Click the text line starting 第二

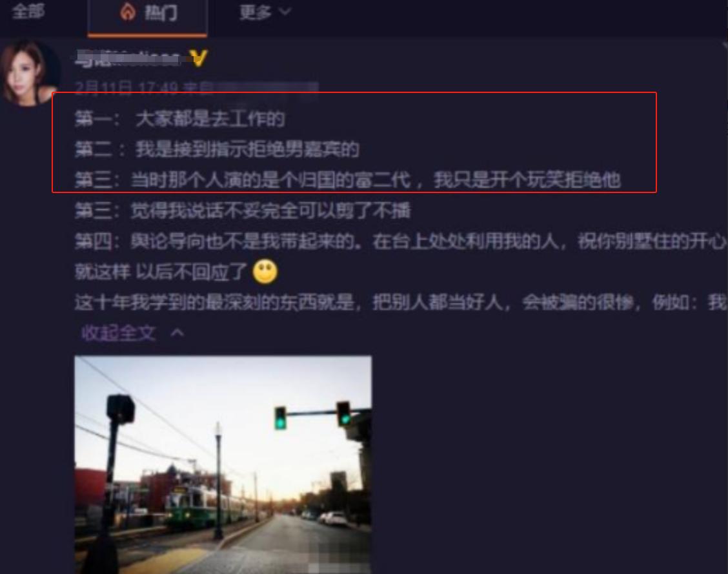217,150
